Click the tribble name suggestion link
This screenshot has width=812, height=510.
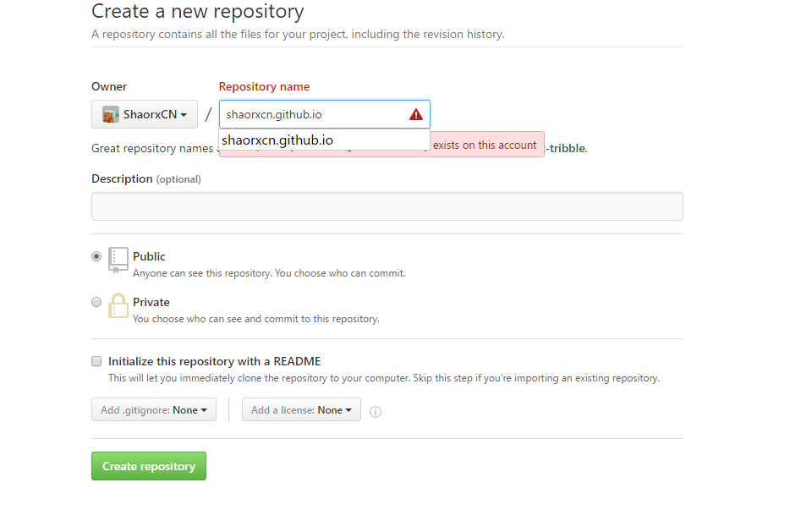click(x=566, y=148)
